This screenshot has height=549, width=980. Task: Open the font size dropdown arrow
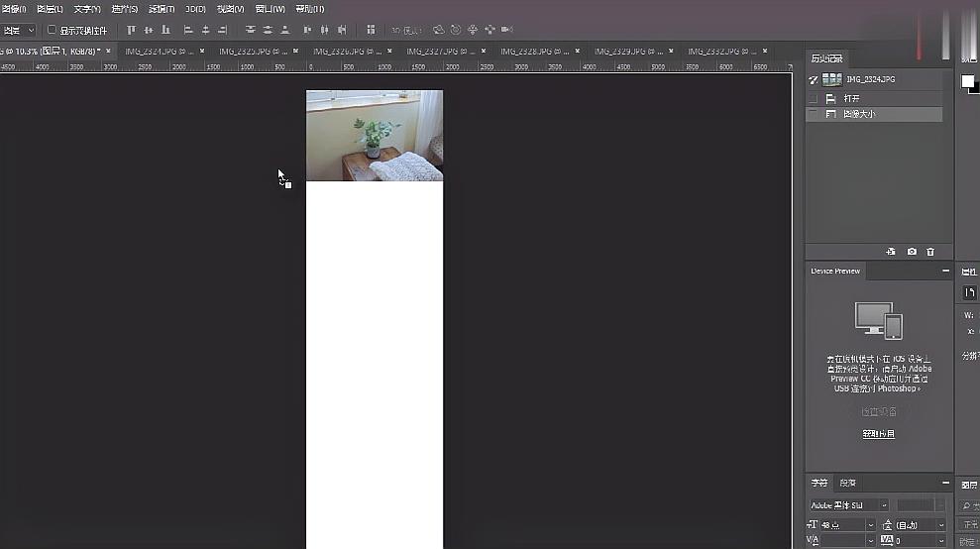[x=871, y=525]
